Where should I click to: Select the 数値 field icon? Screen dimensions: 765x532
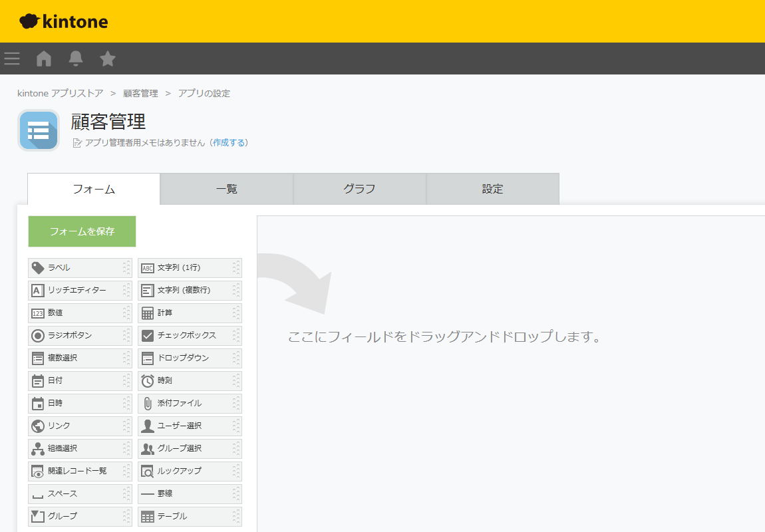coord(37,313)
